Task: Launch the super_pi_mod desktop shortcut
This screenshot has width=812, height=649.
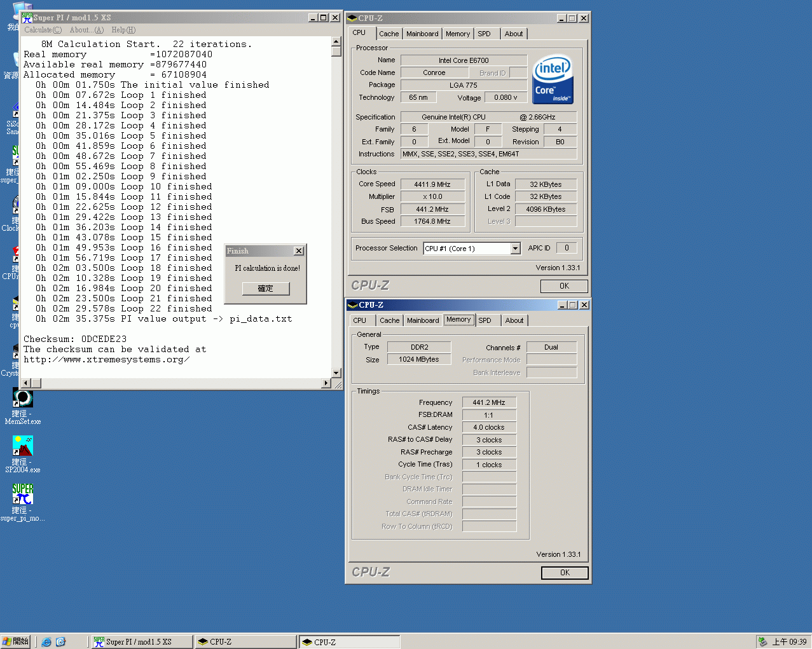Action: click(23, 495)
